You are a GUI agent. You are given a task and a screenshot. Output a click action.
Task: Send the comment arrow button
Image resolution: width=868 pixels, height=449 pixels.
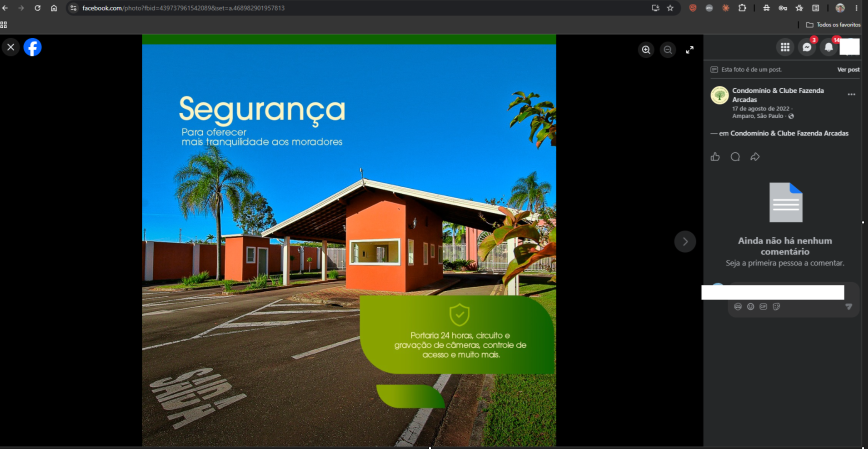[848, 306]
